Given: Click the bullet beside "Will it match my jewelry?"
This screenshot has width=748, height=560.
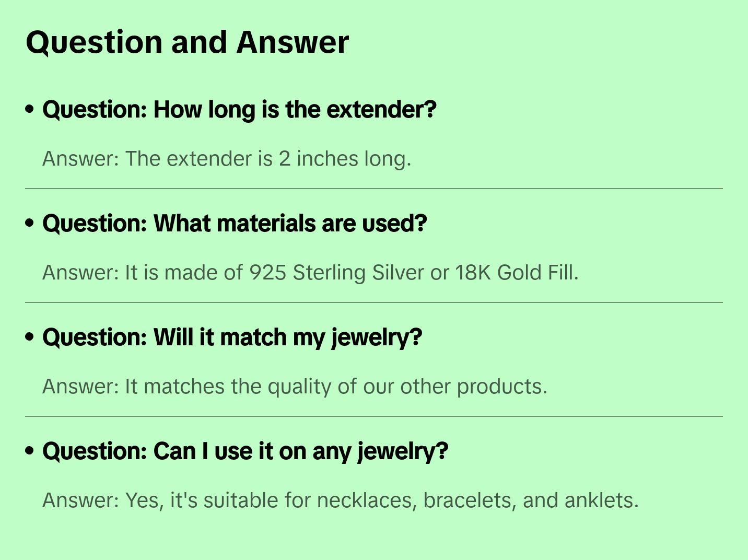Looking at the screenshot, I should 30,337.
